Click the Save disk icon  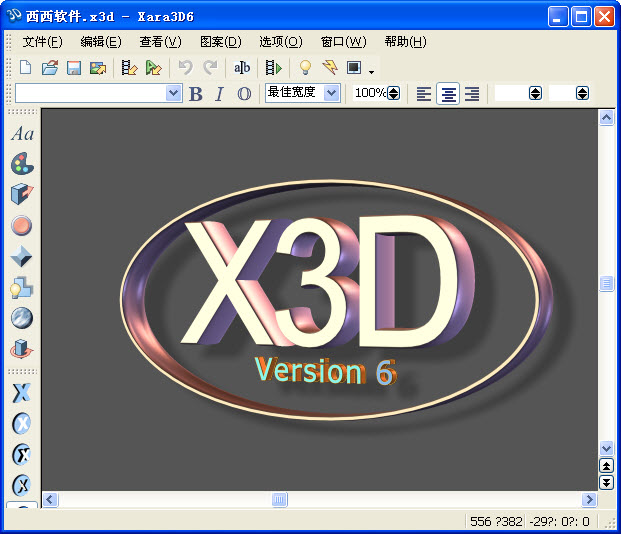point(73,68)
